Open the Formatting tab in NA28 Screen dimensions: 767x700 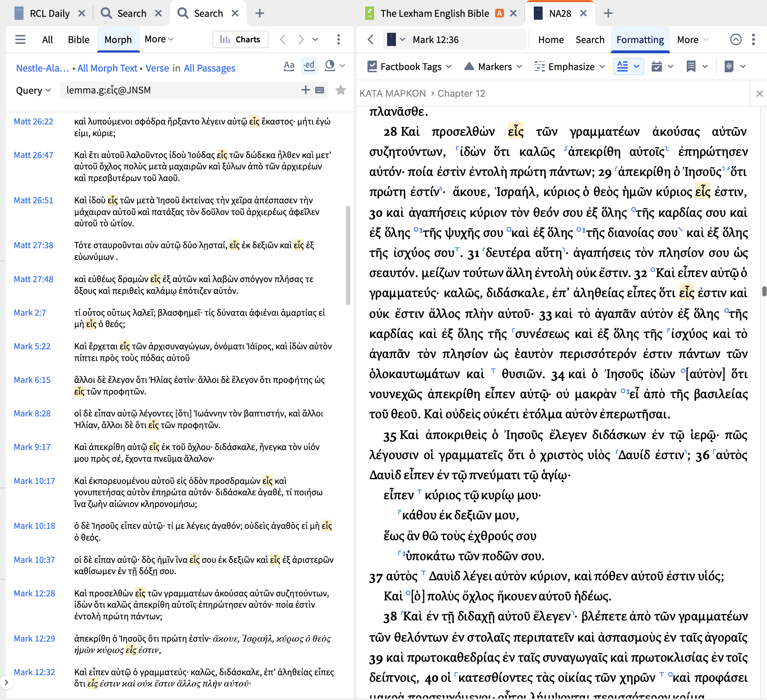coord(640,39)
